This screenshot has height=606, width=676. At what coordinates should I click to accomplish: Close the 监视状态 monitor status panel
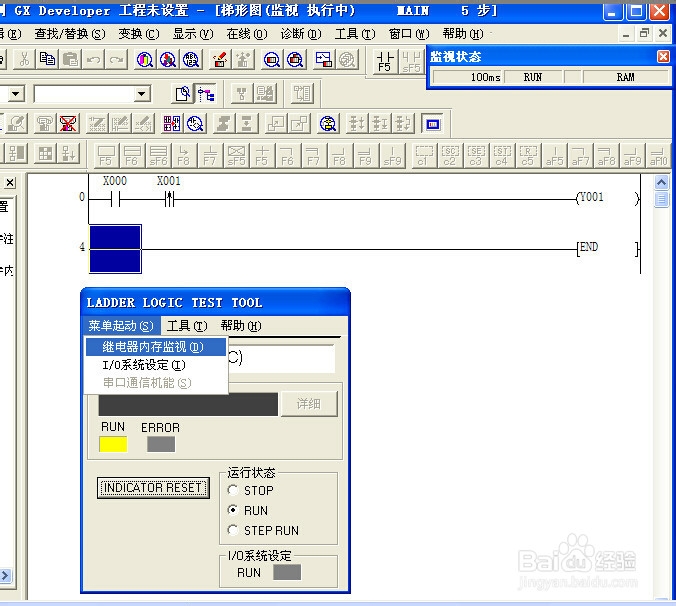(663, 56)
